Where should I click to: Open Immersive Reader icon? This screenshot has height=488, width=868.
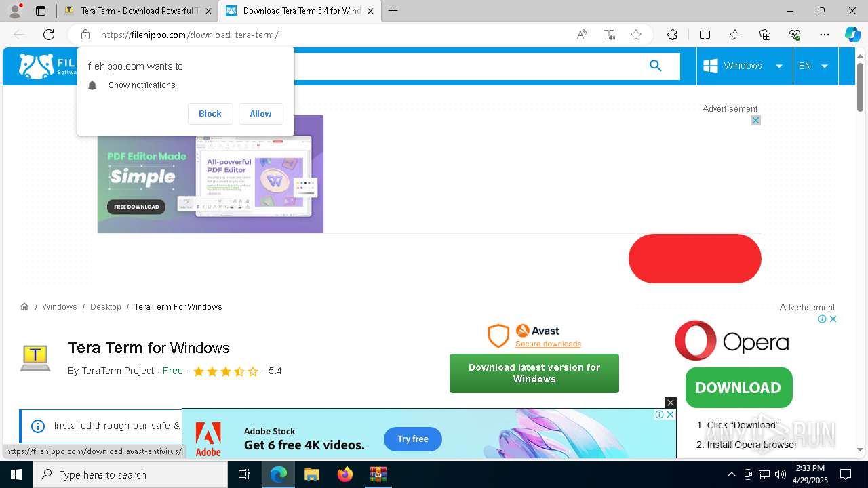[x=609, y=35]
